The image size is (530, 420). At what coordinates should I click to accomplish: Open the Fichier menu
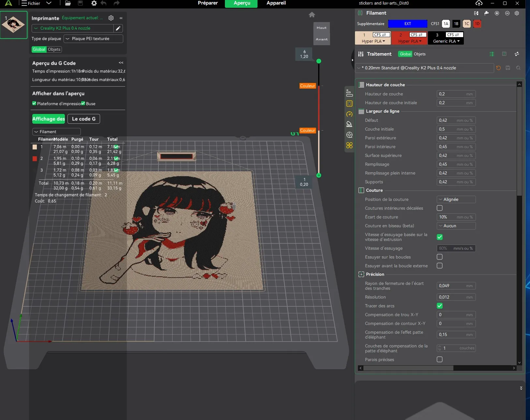[x=31, y=3]
